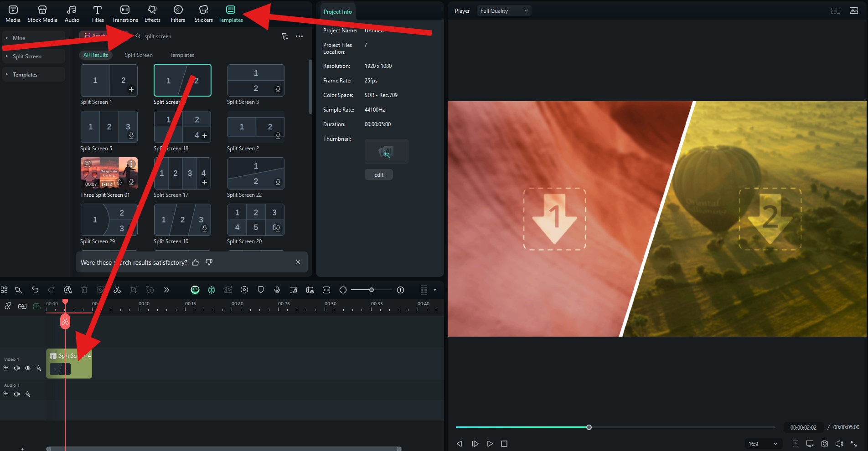Give thumbs down to search results
The height and width of the screenshot is (451, 868).
click(209, 262)
